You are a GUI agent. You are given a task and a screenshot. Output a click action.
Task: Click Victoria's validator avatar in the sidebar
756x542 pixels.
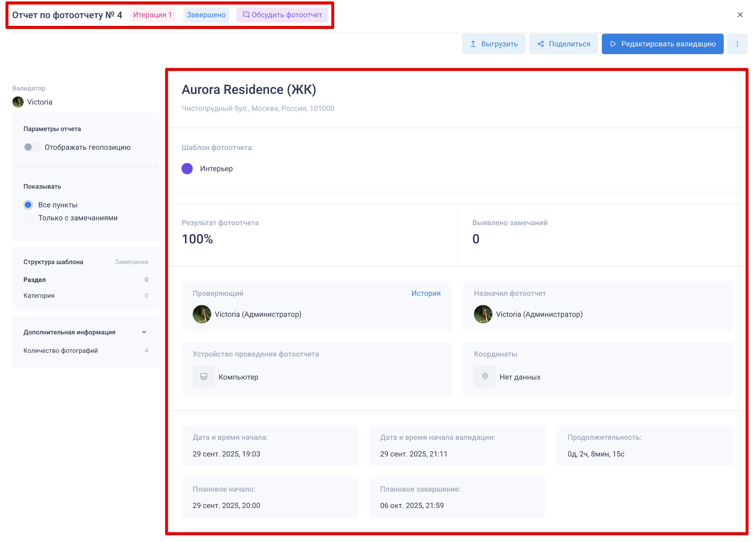tap(18, 102)
